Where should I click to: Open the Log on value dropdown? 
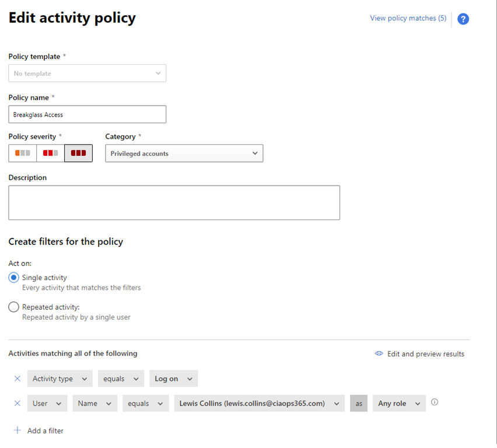tap(173, 379)
